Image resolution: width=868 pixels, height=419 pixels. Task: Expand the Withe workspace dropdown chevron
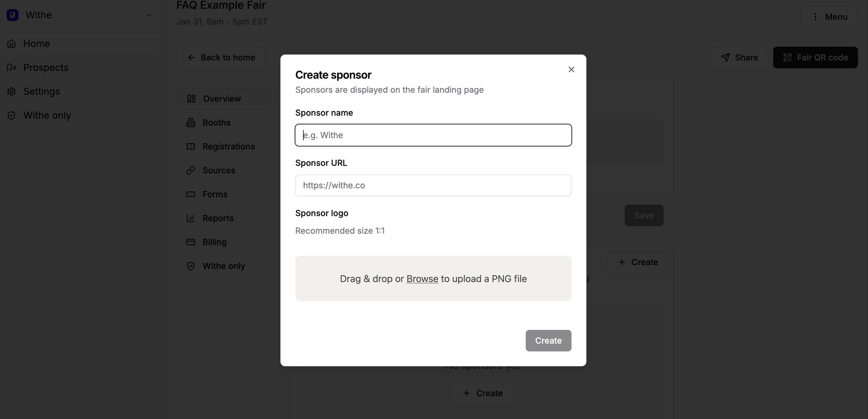pos(149,15)
